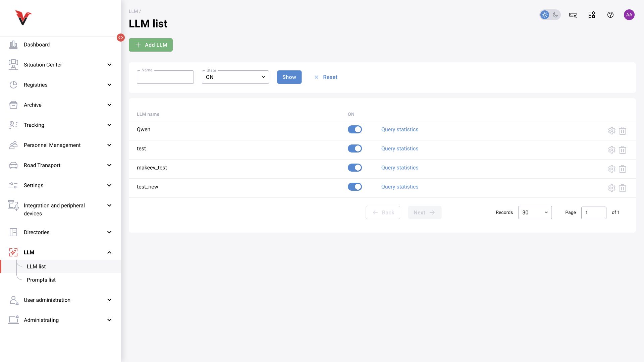
Task: Toggle off the Qwen LLM switch
Action: (x=355, y=129)
